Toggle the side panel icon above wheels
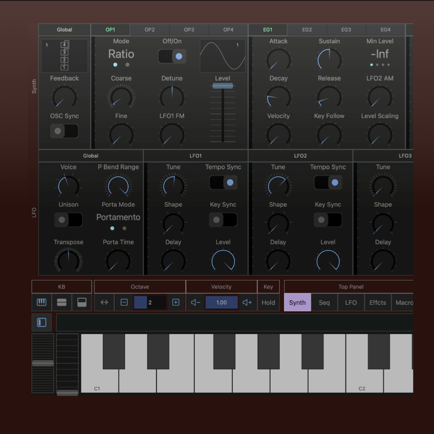This screenshot has width=434, height=434. (x=42, y=322)
